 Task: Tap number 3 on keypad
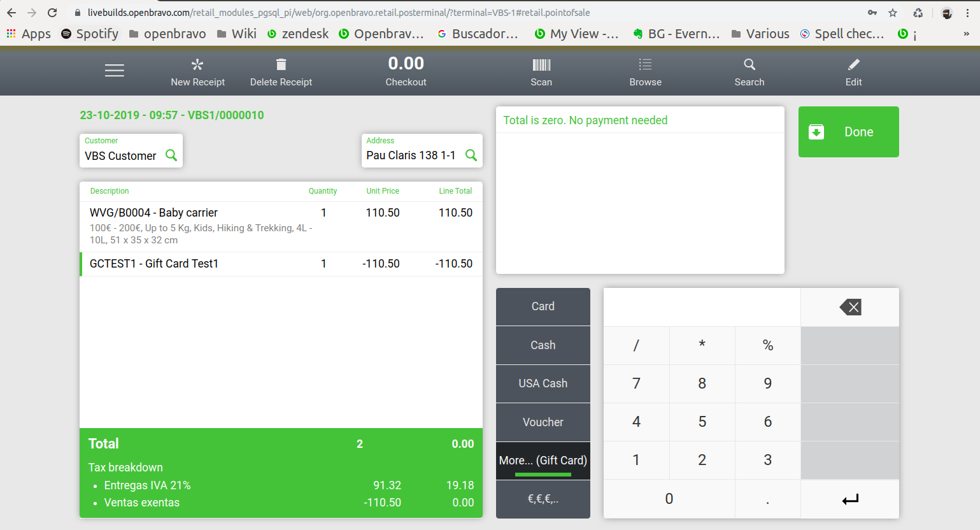click(x=768, y=460)
